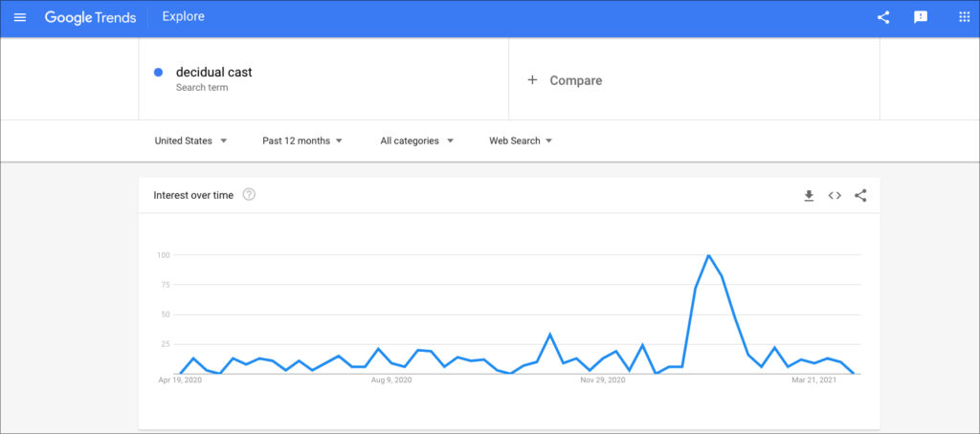Share the Interest over time chart

point(860,196)
